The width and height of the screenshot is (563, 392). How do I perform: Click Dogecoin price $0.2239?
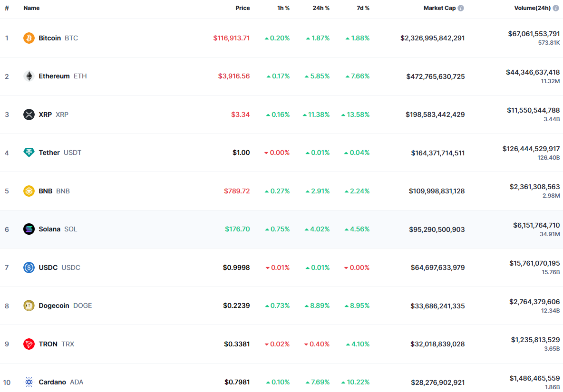click(236, 306)
